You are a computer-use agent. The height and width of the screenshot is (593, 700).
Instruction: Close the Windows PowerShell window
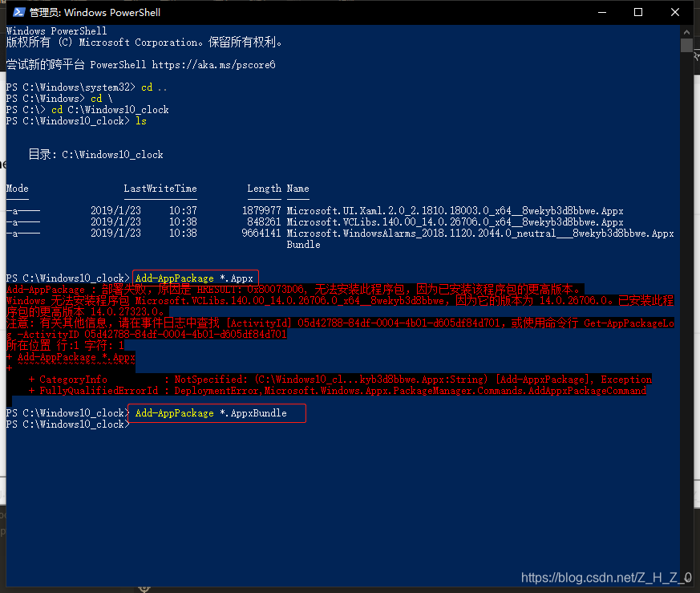tap(674, 12)
